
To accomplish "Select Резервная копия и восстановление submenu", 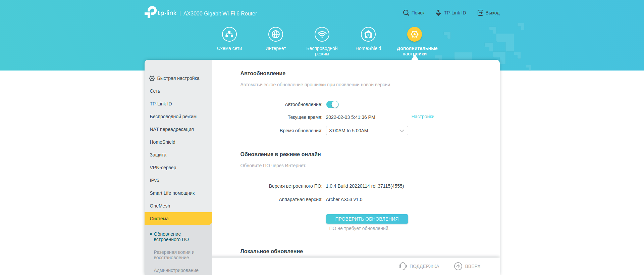I will click(174, 255).
